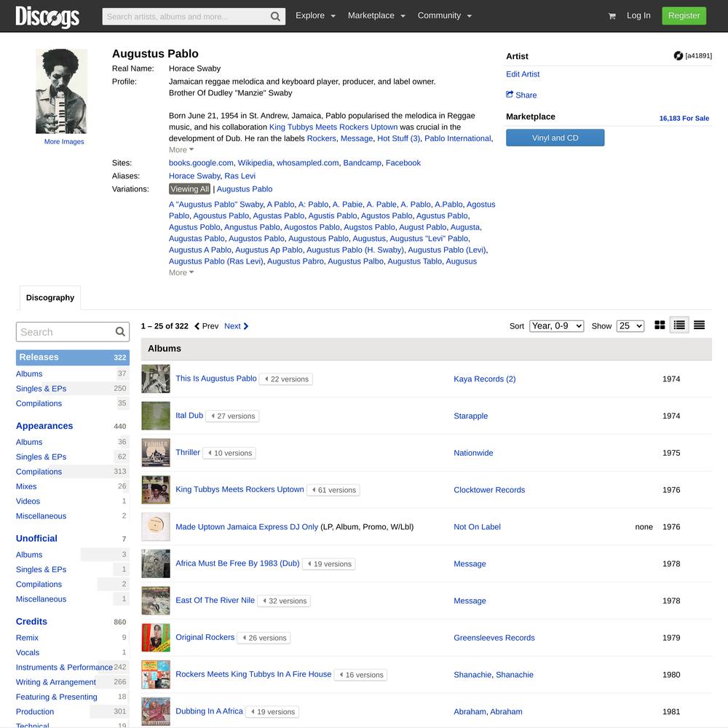Screen dimensions: 728x728
Task: Switch to the thumbnail grid view icon
Action: (660, 325)
